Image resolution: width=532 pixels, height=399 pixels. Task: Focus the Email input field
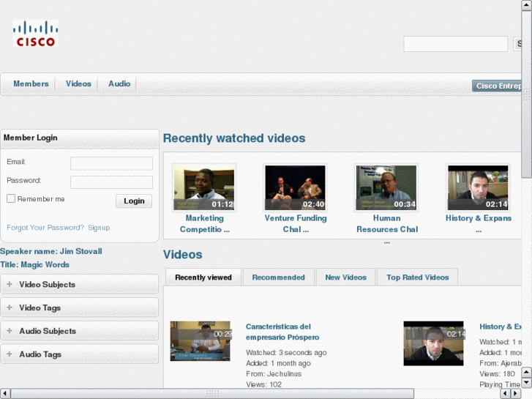[x=111, y=164]
